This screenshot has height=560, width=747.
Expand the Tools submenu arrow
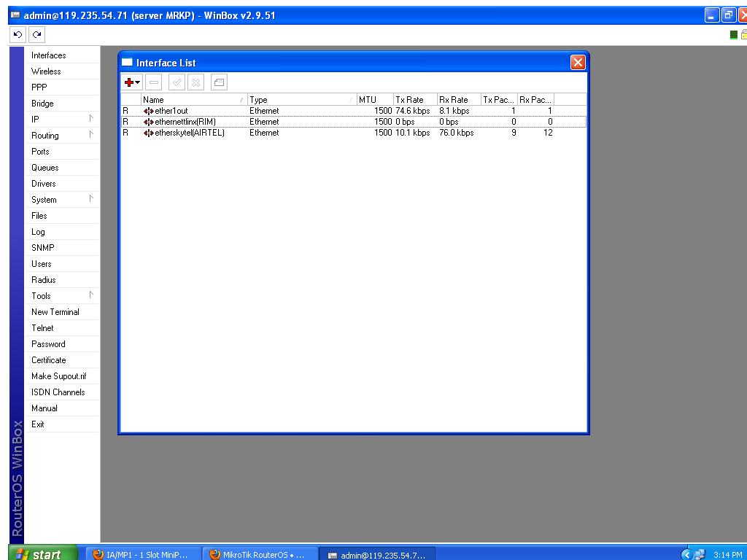pyautogui.click(x=91, y=295)
